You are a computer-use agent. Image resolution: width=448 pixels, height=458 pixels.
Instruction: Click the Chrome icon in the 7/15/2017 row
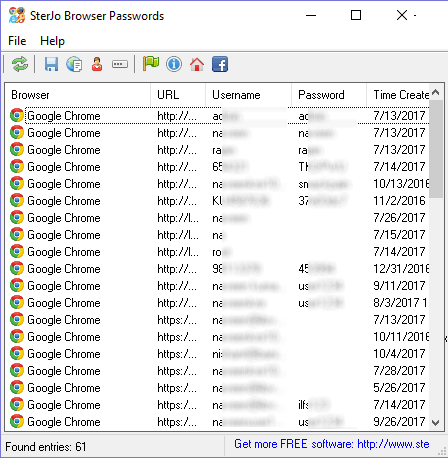pos(17,234)
